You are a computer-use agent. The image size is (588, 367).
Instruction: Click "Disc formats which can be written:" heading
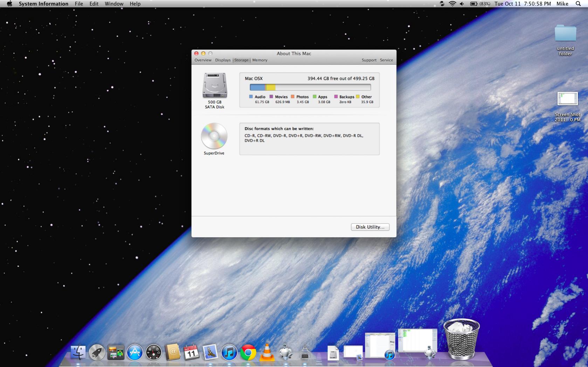coord(279,128)
